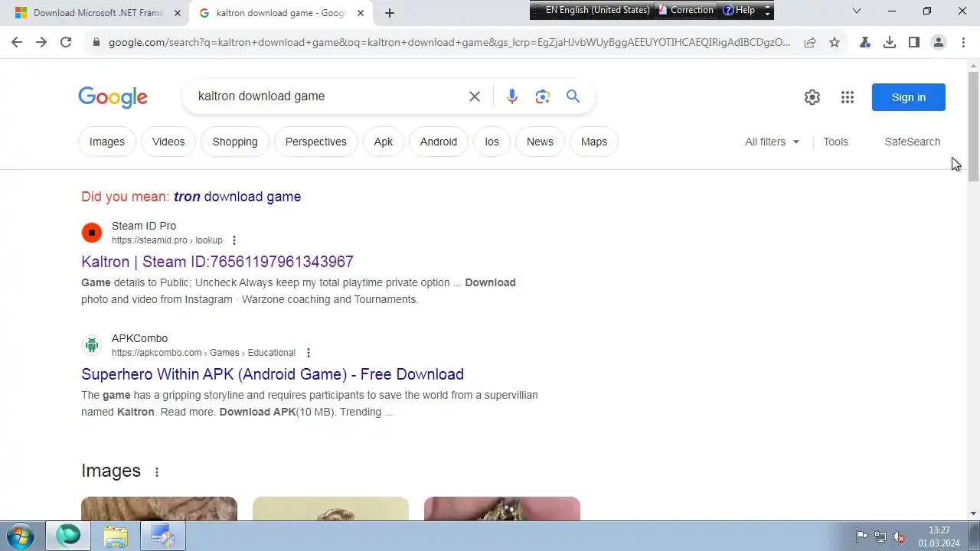980x551 pixels.
Task: Open SafeSearch settings
Action: click(x=913, y=142)
